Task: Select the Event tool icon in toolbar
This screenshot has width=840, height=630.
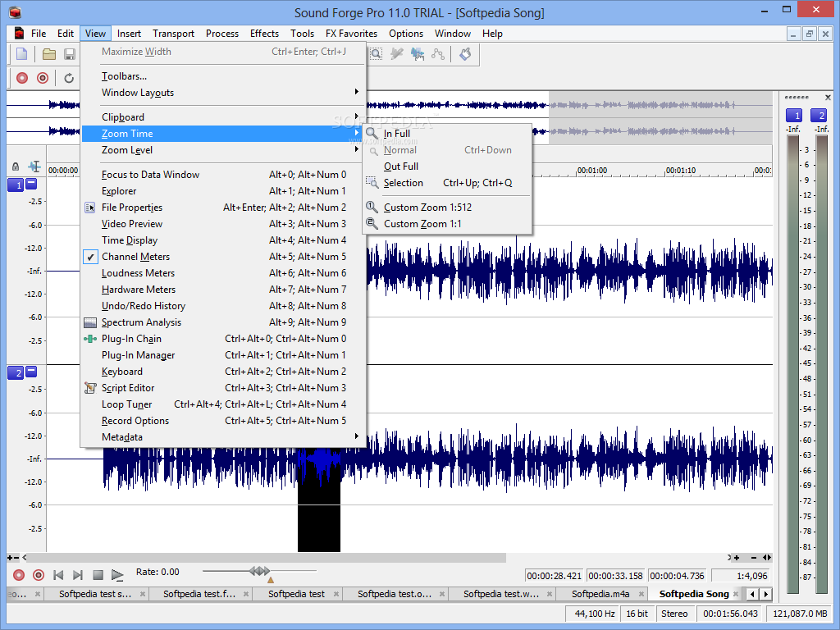Action: coord(418,54)
